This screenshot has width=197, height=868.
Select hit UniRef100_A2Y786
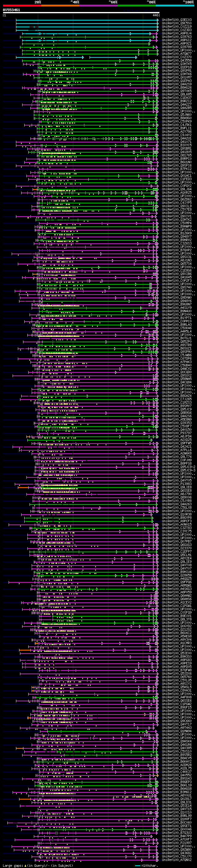click(x=177, y=131)
